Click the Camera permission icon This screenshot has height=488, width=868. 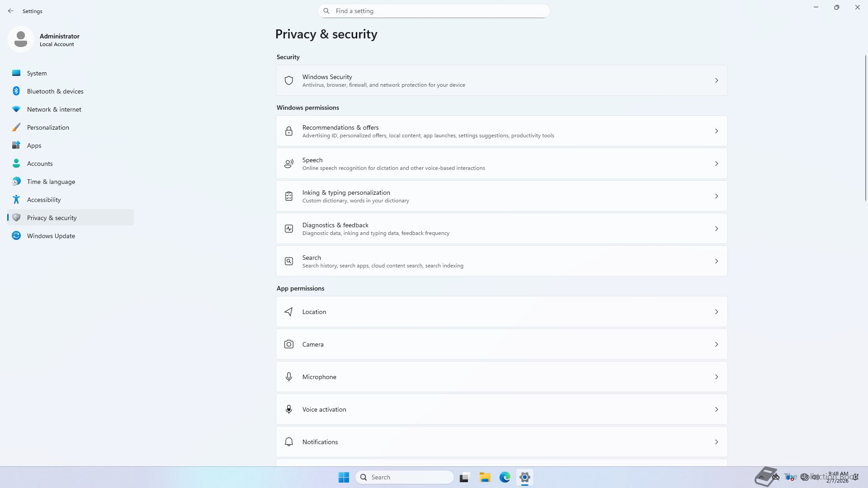[289, 344]
